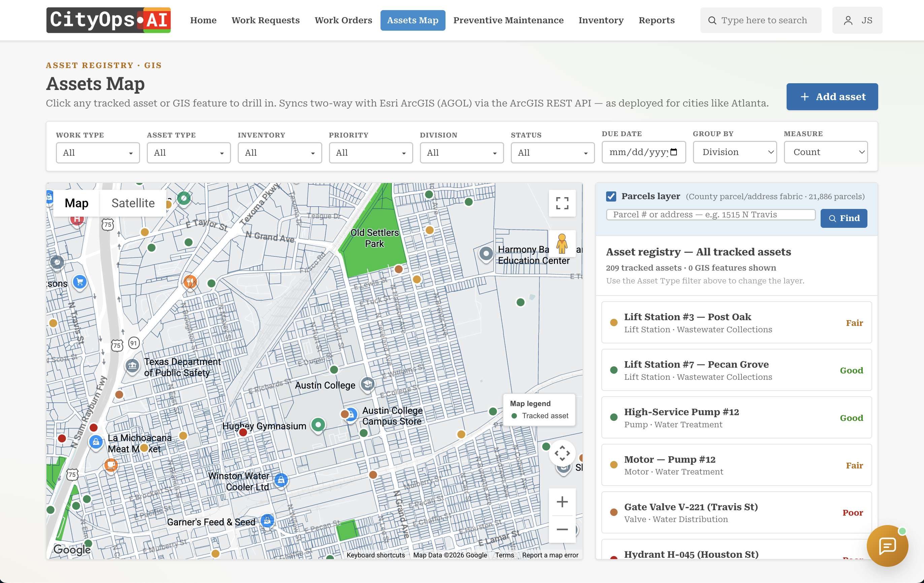The width and height of the screenshot is (924, 583).
Task: Zoom in on the map
Action: [x=562, y=501]
